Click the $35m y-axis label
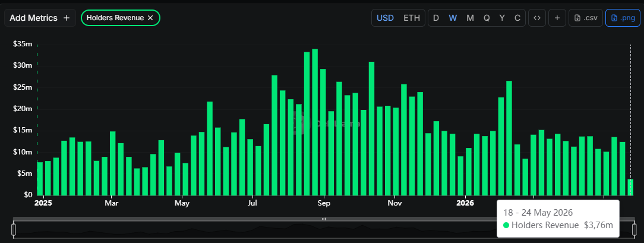The height and width of the screenshot is (243, 644). (22, 45)
